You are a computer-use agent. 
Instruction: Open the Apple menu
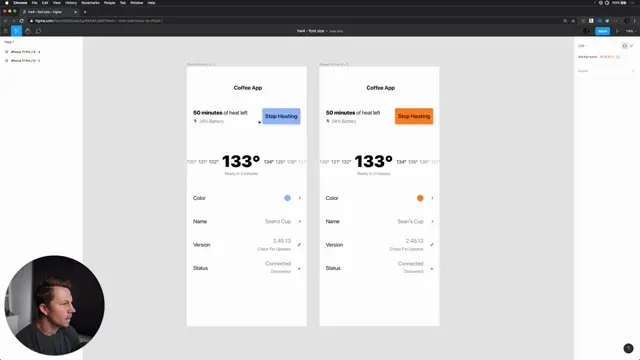7,3
